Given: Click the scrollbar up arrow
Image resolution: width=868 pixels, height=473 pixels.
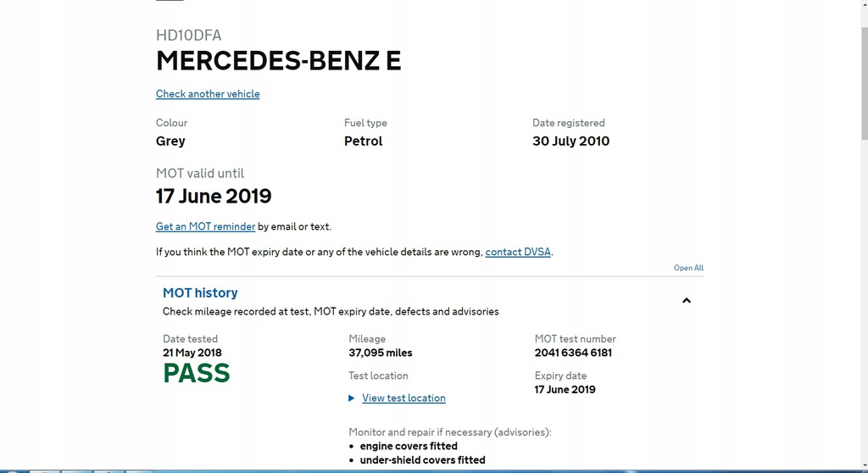Looking at the screenshot, I should tap(863, 6).
